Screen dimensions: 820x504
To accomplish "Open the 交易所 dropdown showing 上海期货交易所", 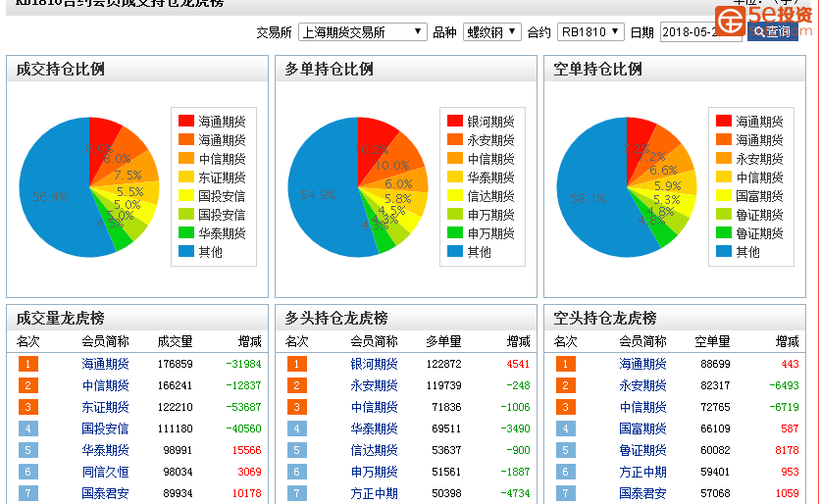I will 362,32.
